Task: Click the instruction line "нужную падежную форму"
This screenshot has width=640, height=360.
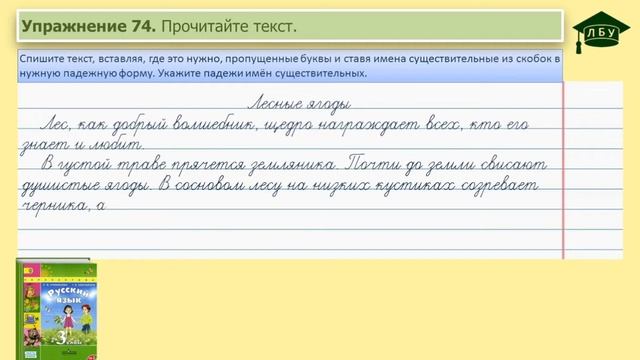Action: pos(193,73)
